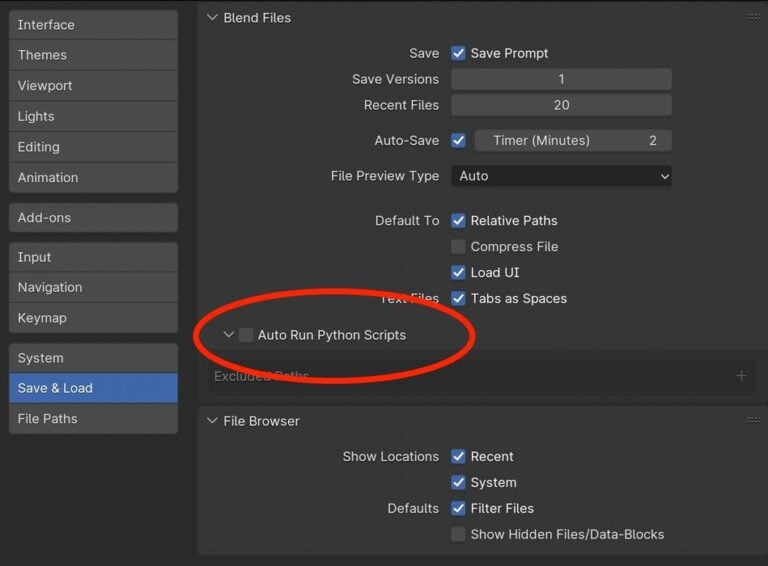Image resolution: width=768 pixels, height=566 pixels.
Task: Toggle the Load UI checkbox
Action: point(458,272)
